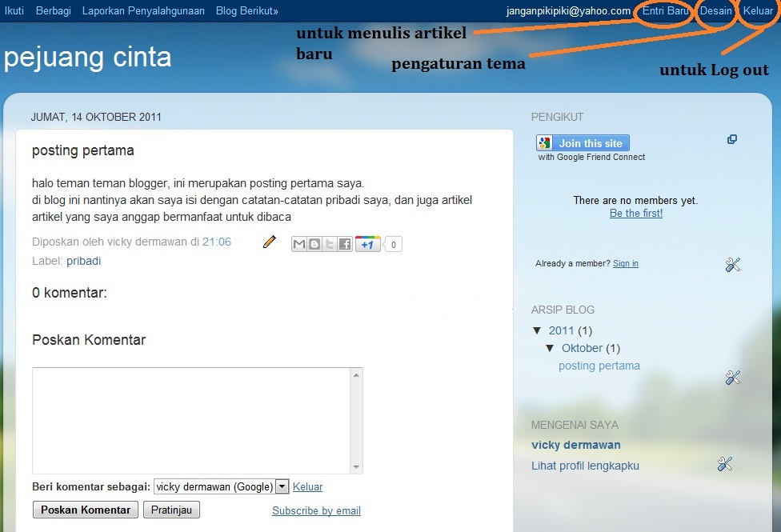Click the Google +1 button
This screenshot has height=532, width=781.
coord(367,244)
